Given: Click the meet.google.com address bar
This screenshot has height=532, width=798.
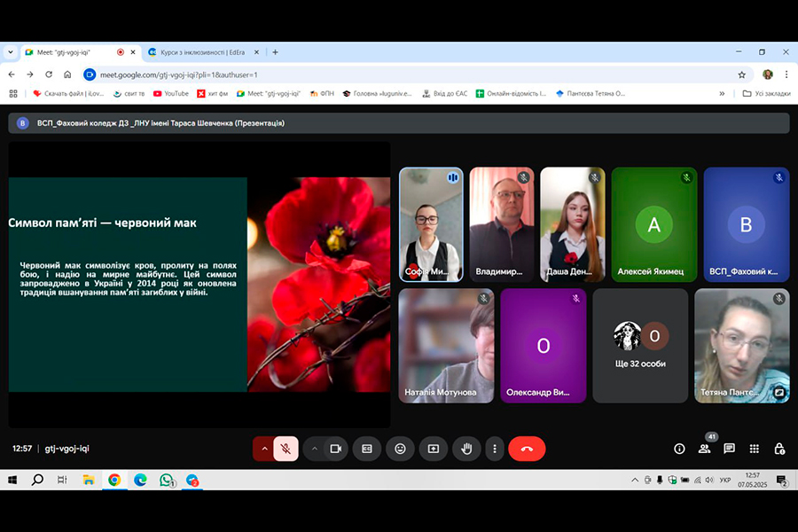Looking at the screenshot, I should (x=417, y=74).
